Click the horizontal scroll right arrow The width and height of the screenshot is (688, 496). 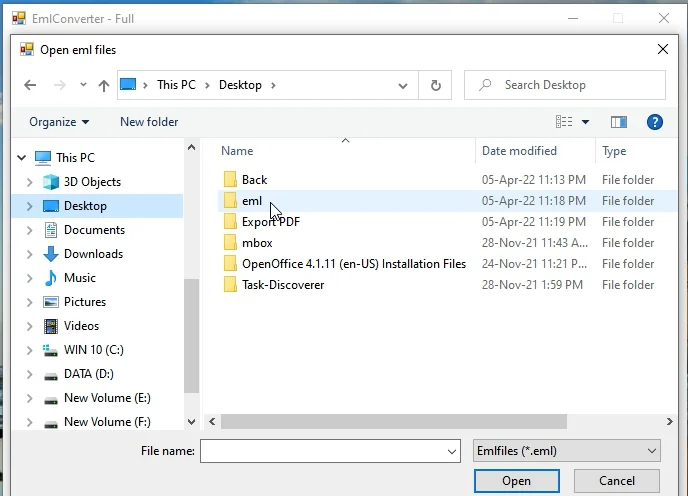tap(669, 422)
